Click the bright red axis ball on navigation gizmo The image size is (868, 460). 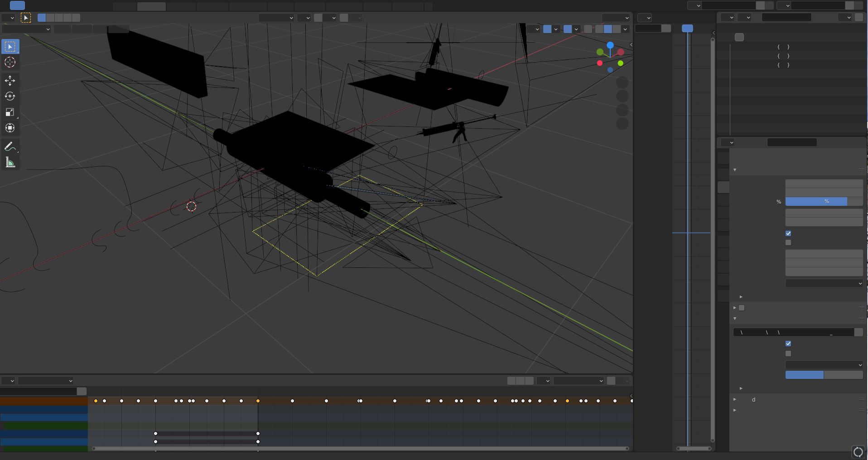coord(600,63)
